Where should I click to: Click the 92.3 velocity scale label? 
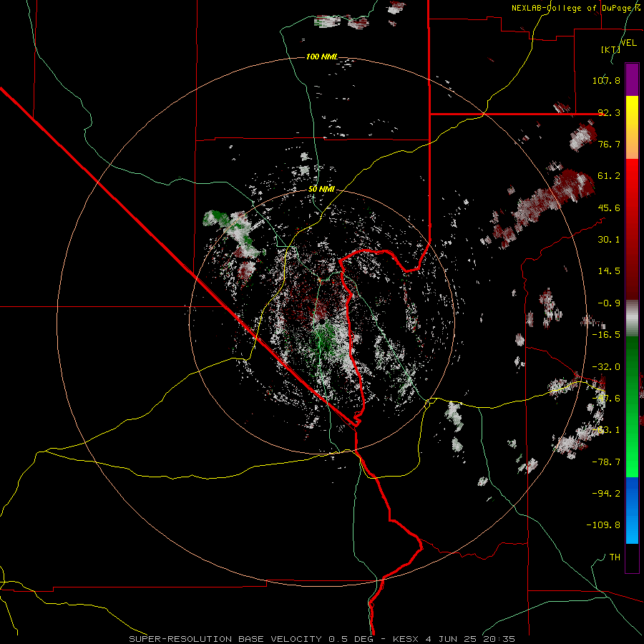point(609,112)
